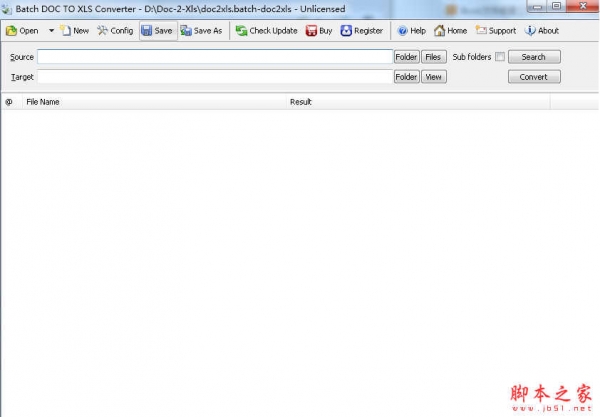Expand the Open dropdown arrow

tap(51, 31)
